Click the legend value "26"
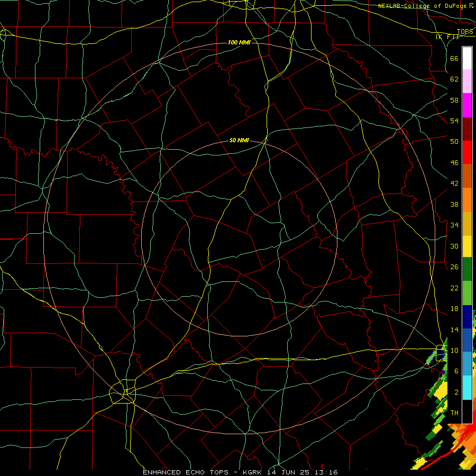Image resolution: width=476 pixels, height=476 pixels. (x=454, y=267)
